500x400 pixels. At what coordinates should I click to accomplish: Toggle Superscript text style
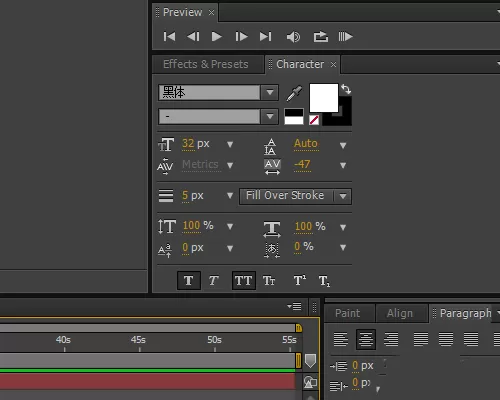click(300, 280)
